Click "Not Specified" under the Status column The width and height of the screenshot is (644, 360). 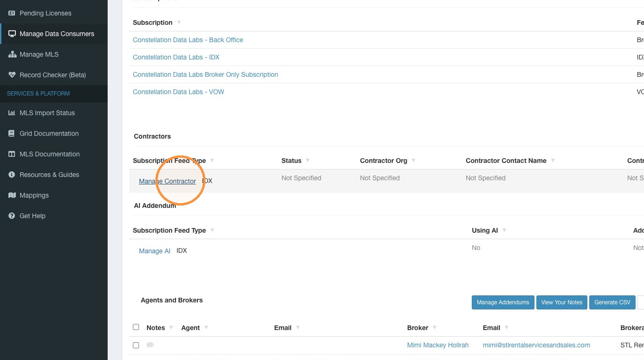301,178
